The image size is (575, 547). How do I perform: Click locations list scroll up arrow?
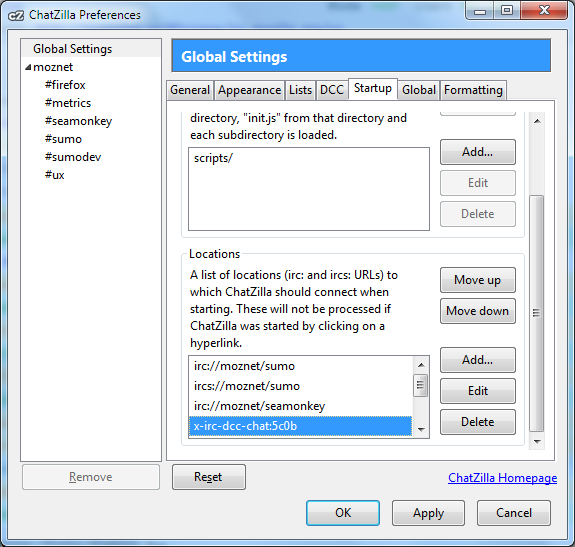click(x=421, y=365)
